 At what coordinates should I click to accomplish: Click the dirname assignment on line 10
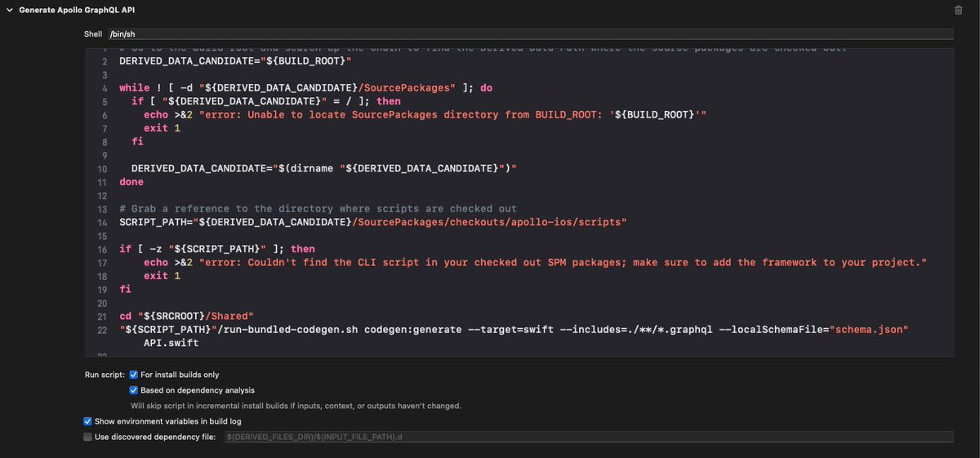click(x=324, y=168)
